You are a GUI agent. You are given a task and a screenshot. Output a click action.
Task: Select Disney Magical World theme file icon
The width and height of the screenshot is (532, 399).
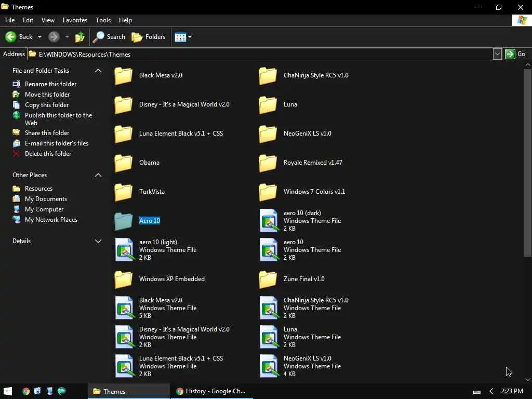[124, 337]
